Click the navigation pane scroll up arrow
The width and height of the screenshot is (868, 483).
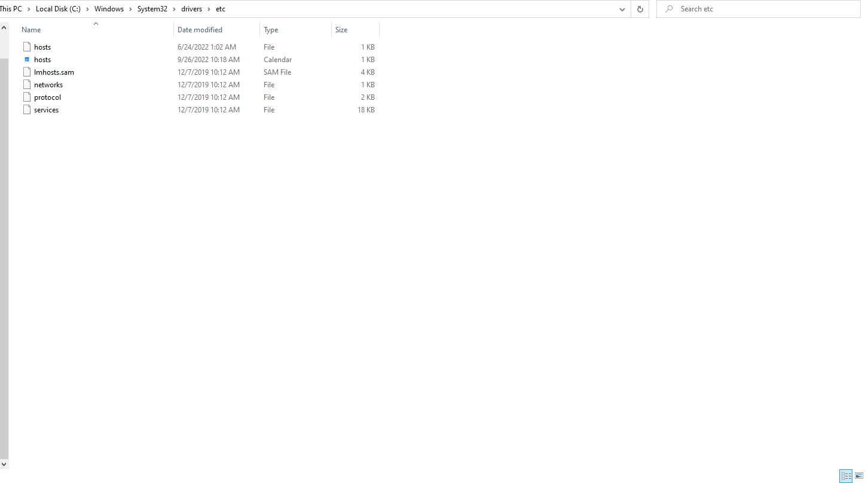coord(4,27)
